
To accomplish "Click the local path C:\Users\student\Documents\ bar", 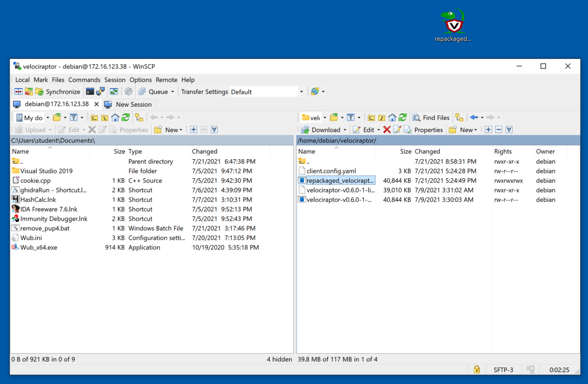I will pos(152,141).
